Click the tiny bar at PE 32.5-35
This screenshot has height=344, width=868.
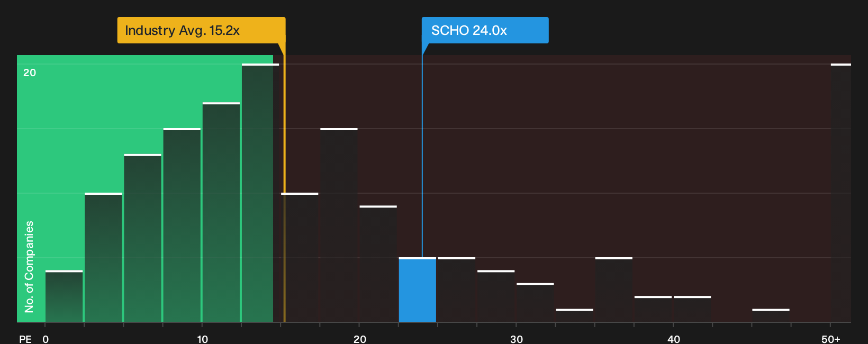coord(575,315)
